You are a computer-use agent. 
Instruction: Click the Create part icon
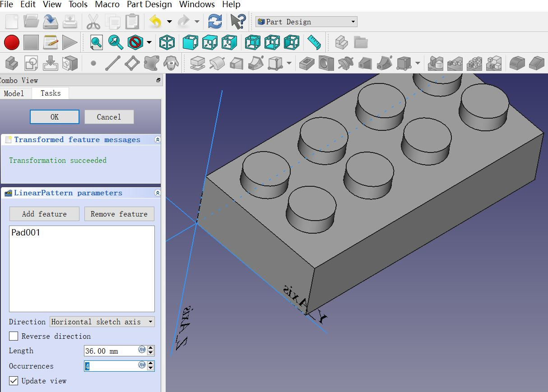(342, 42)
